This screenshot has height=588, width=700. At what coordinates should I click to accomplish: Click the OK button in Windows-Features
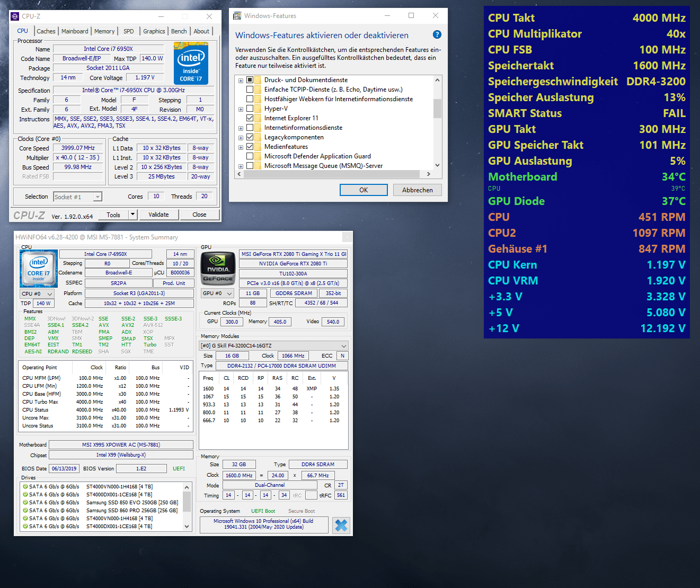coord(364,190)
